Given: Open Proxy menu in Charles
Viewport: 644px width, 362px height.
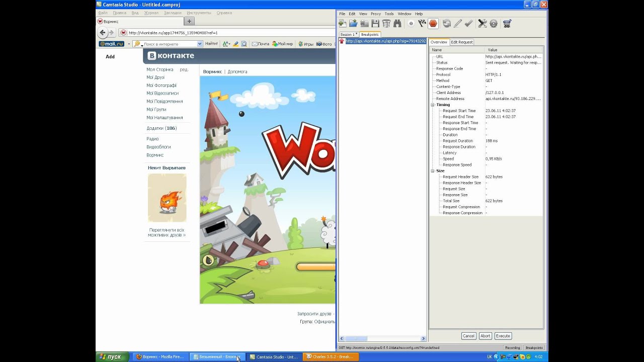Looking at the screenshot, I should click(x=375, y=14).
